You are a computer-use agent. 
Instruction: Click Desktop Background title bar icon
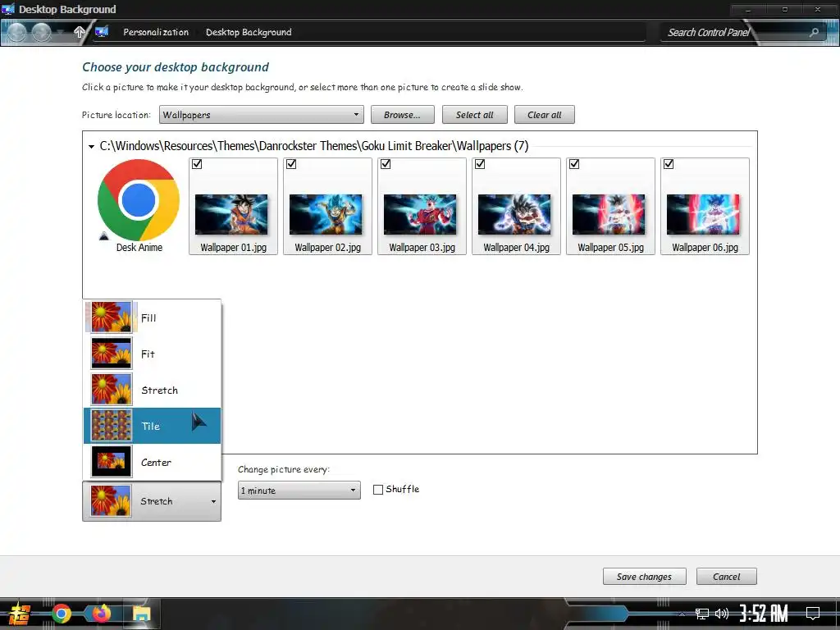[x=8, y=9]
